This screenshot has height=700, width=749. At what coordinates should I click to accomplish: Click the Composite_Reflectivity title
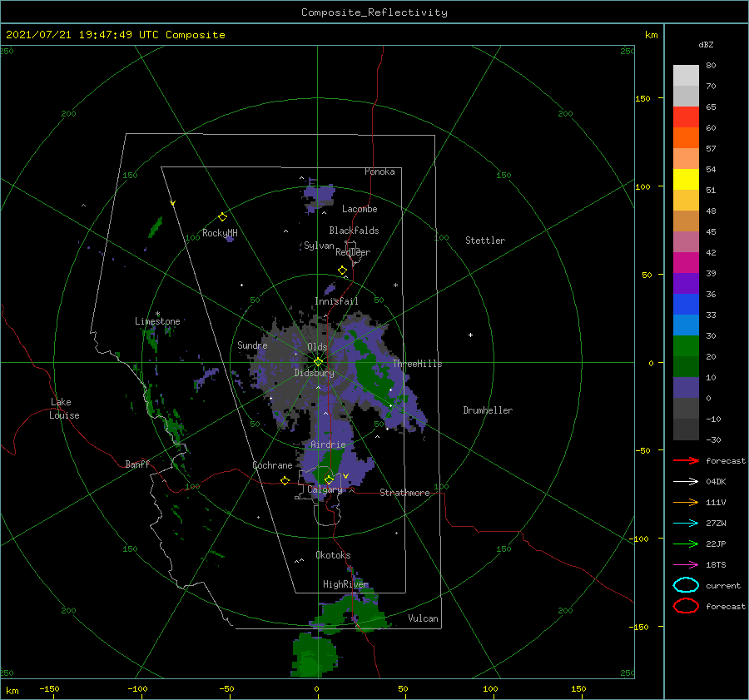(374, 12)
